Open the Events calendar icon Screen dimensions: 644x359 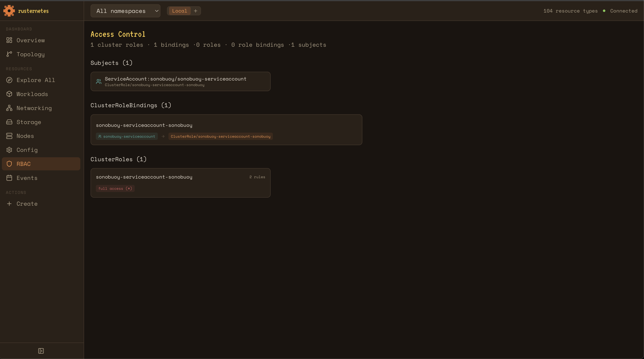click(9, 178)
